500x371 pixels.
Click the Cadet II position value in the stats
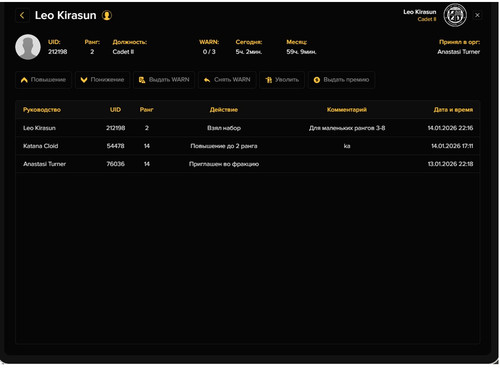(123, 52)
